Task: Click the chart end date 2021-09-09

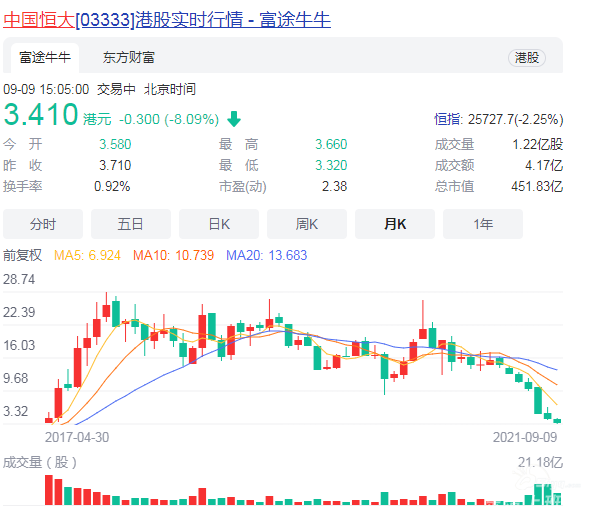Action: (x=525, y=437)
